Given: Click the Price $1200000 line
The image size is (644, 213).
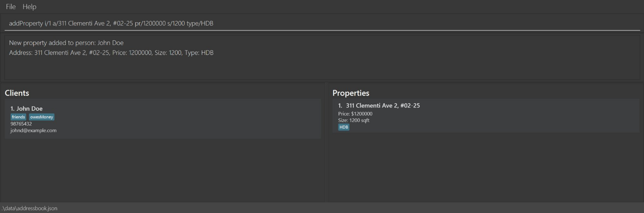Looking at the screenshot, I should [355, 114].
